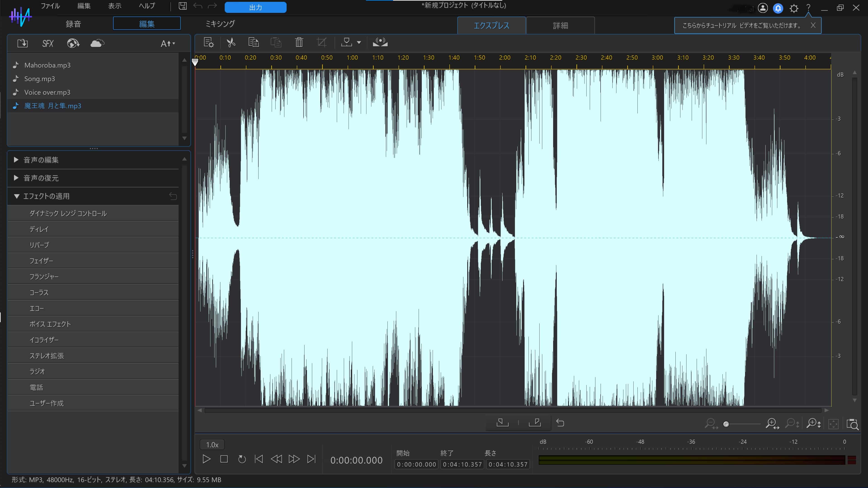Click the horizontal zoom-in icon
Screen dimensions: 868x488
coord(772,424)
